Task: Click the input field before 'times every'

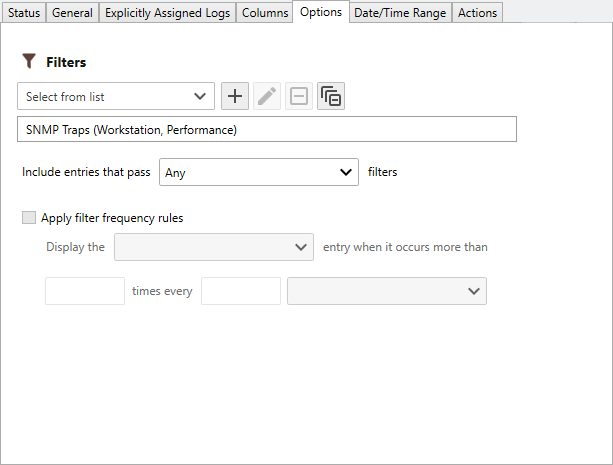Action: [85, 291]
